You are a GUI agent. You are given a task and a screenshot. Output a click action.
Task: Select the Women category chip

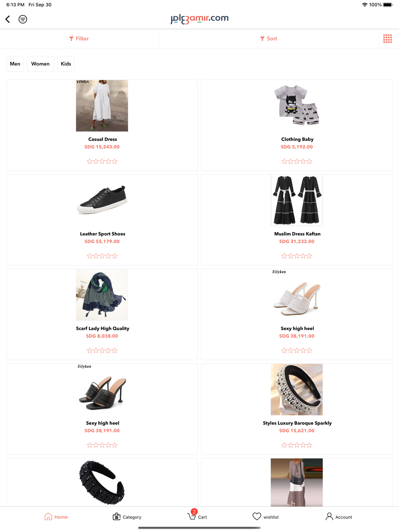pos(40,64)
